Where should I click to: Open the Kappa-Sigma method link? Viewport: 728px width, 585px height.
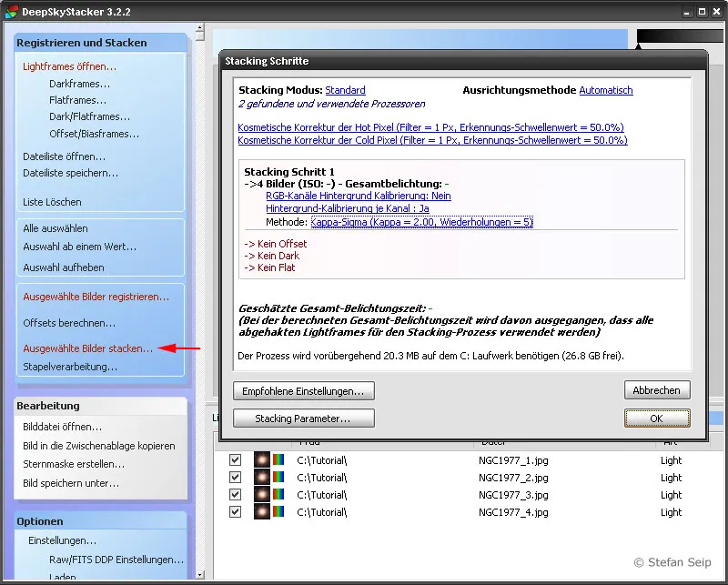pyautogui.click(x=422, y=222)
